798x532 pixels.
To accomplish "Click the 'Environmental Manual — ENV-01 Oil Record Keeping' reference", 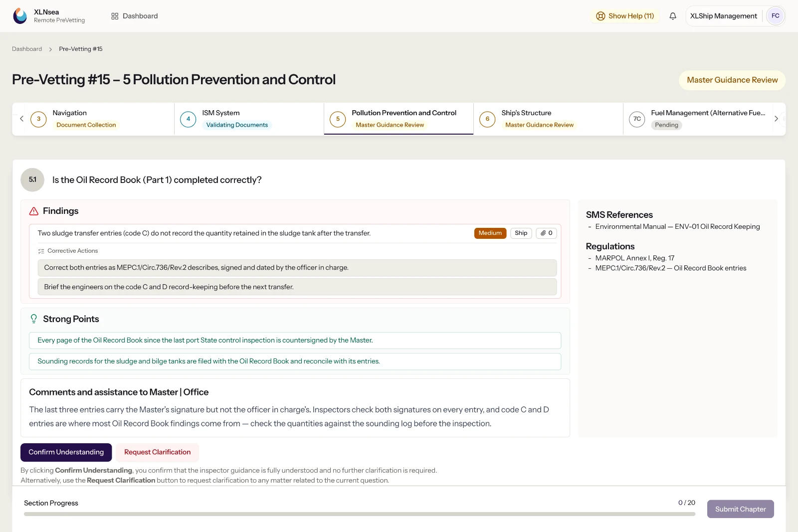I will [677, 227].
